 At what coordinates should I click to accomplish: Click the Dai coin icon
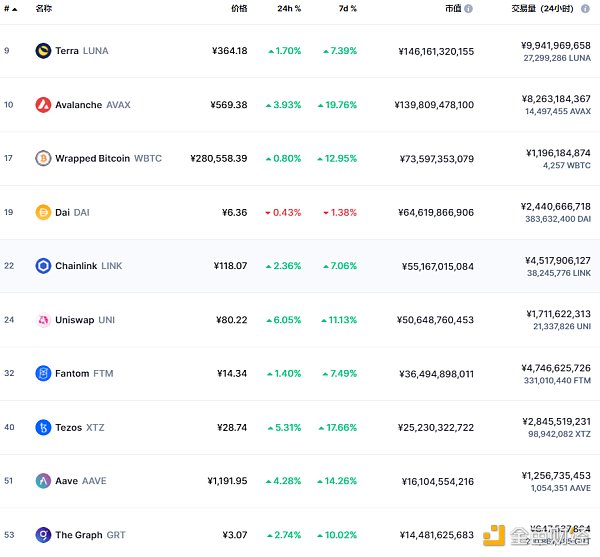(x=43, y=212)
